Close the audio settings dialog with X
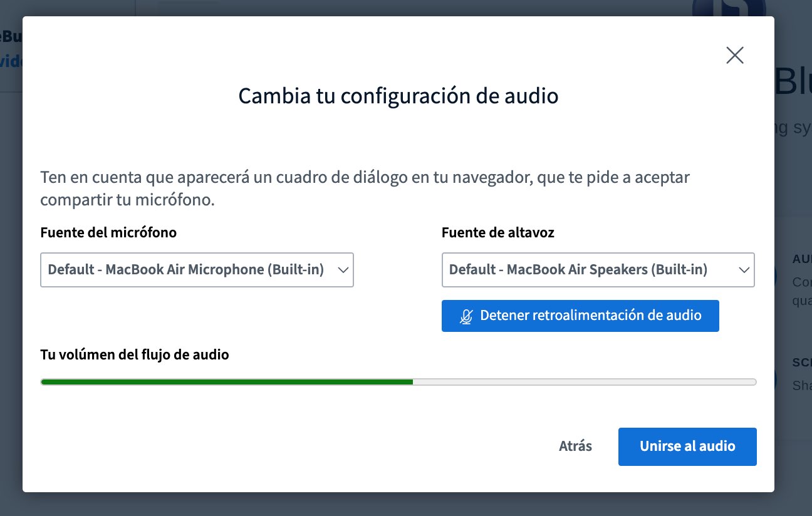Screen dimensions: 812x516 (x=734, y=56)
